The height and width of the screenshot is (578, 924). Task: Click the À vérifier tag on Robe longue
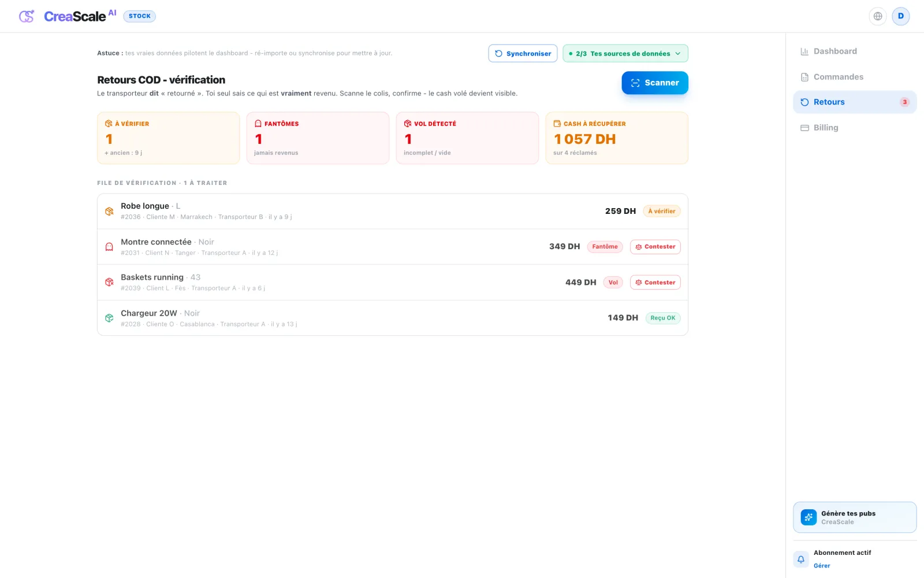point(662,212)
